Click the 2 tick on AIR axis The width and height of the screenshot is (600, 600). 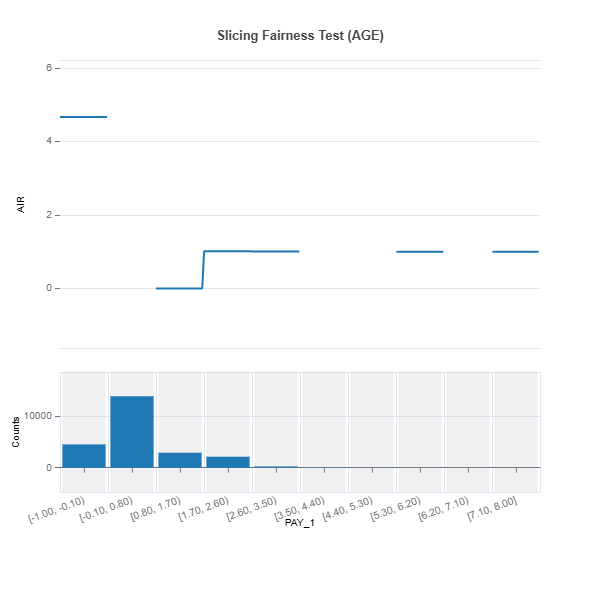click(49, 215)
